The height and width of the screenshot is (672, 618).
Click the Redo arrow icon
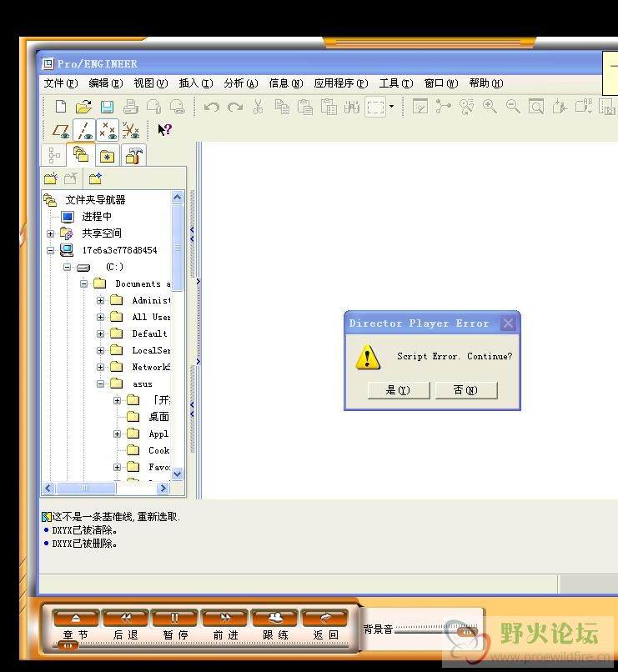click(235, 107)
